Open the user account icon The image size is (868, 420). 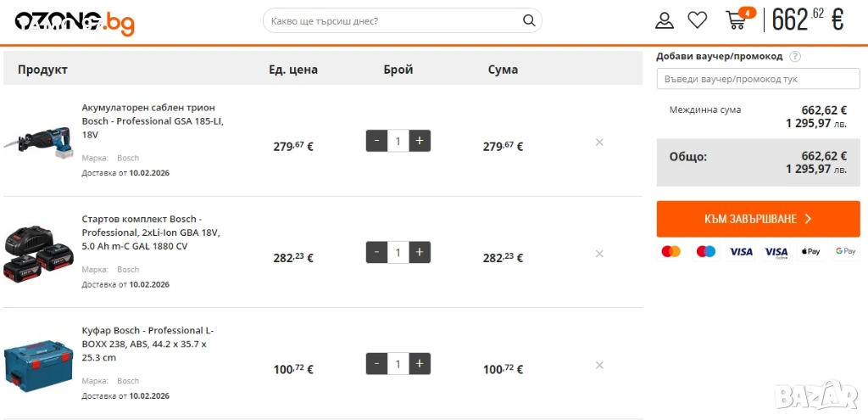pos(665,20)
